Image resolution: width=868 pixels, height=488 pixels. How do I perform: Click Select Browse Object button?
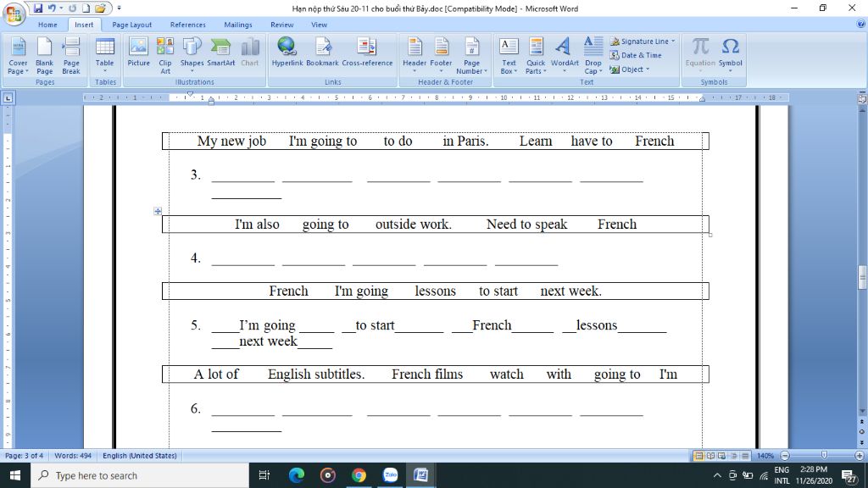[x=862, y=431]
